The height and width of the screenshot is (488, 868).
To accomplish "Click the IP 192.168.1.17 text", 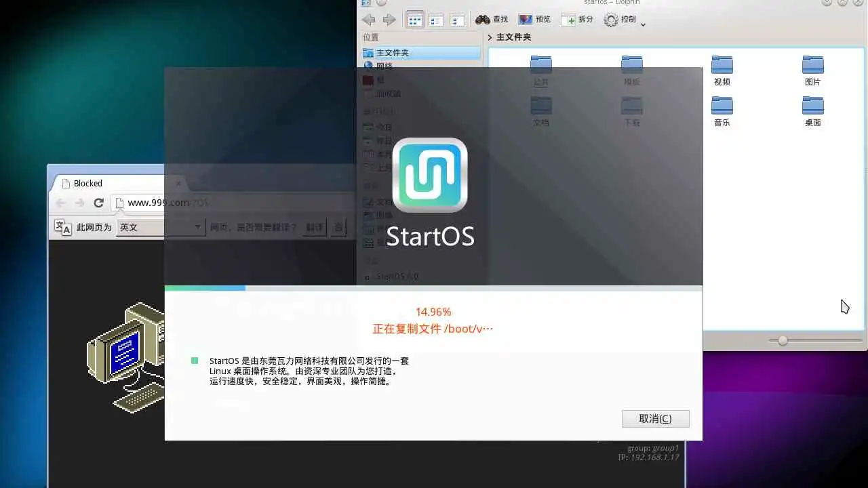I will (x=648, y=457).
